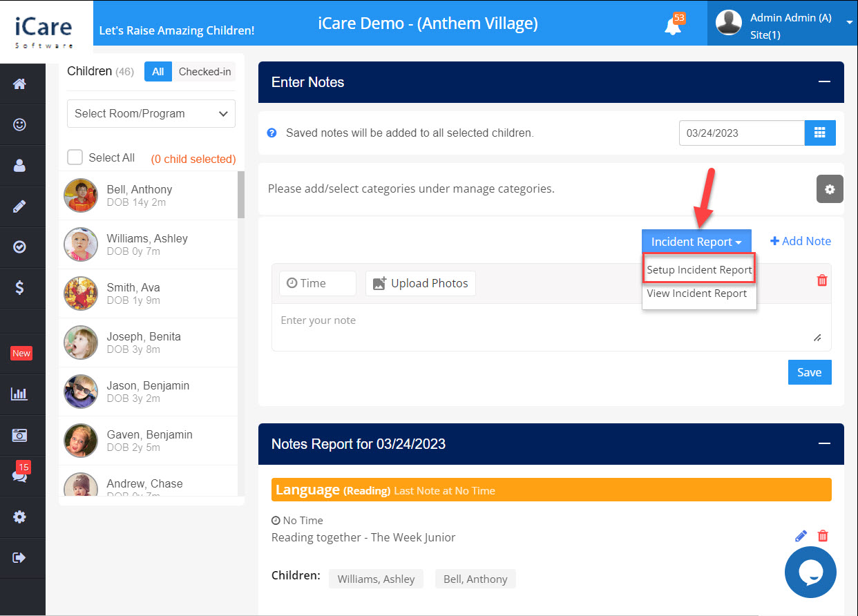Select child Joseph, Benita in list

pos(149,343)
